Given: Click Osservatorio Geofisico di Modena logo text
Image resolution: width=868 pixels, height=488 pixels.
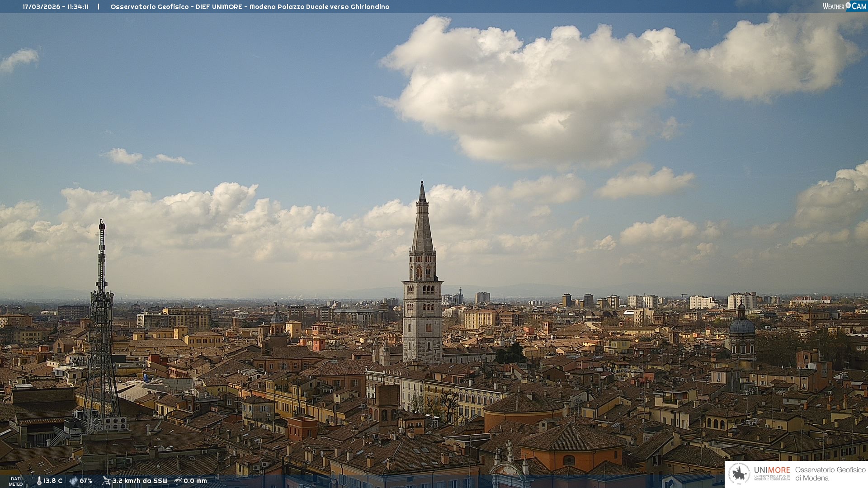Looking at the screenshot, I should pyautogui.click(x=830, y=474).
